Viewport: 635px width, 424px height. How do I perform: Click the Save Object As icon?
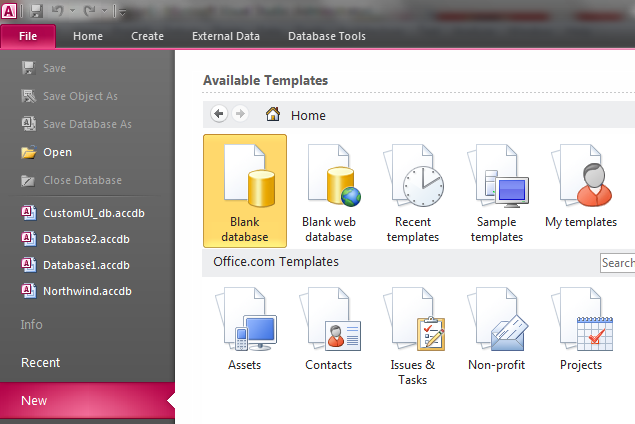[x=29, y=96]
